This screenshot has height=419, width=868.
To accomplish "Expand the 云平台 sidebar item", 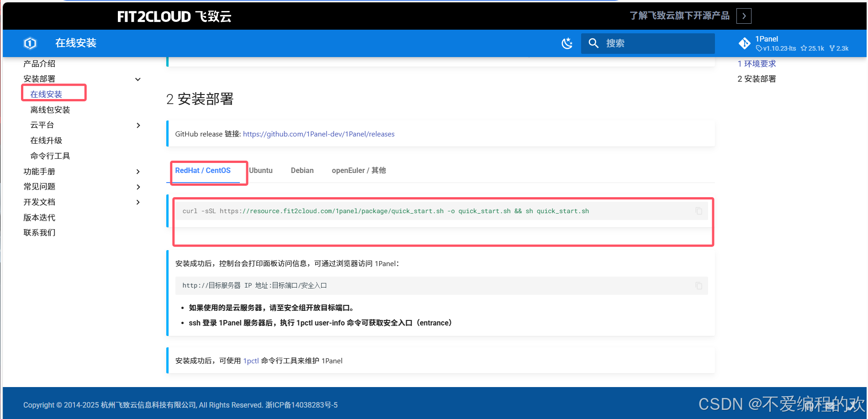I will pyautogui.click(x=138, y=125).
